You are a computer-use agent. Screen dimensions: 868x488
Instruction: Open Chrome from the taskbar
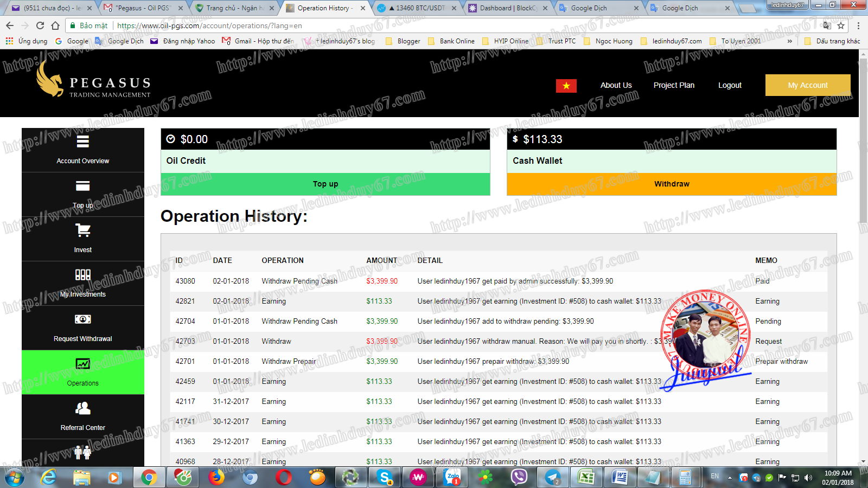tap(148, 477)
